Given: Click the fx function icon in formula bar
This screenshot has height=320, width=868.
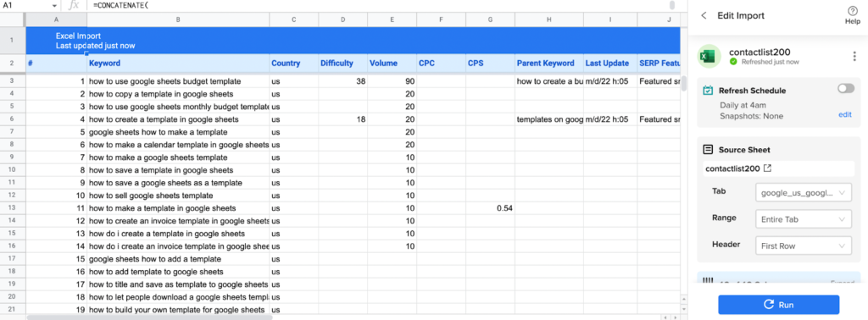Looking at the screenshot, I should pos(74,6).
